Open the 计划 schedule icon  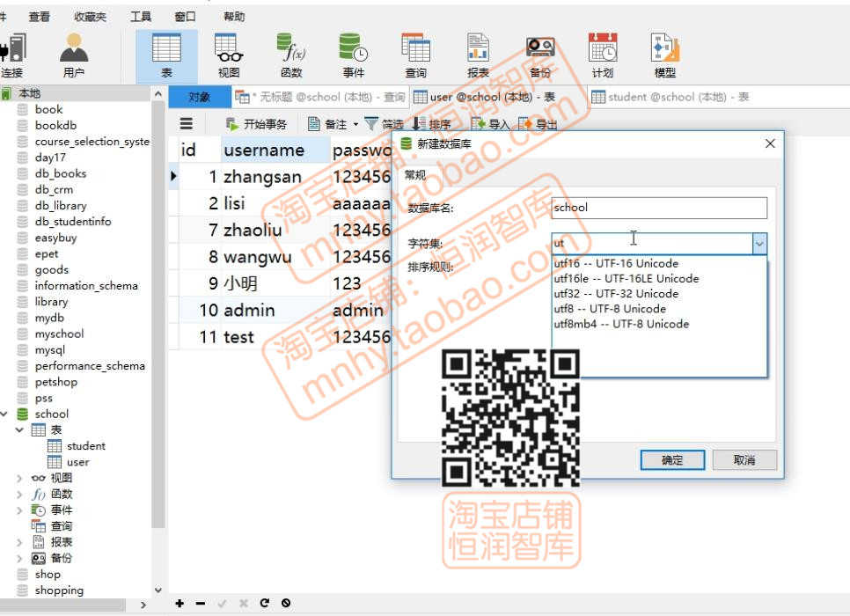603,55
